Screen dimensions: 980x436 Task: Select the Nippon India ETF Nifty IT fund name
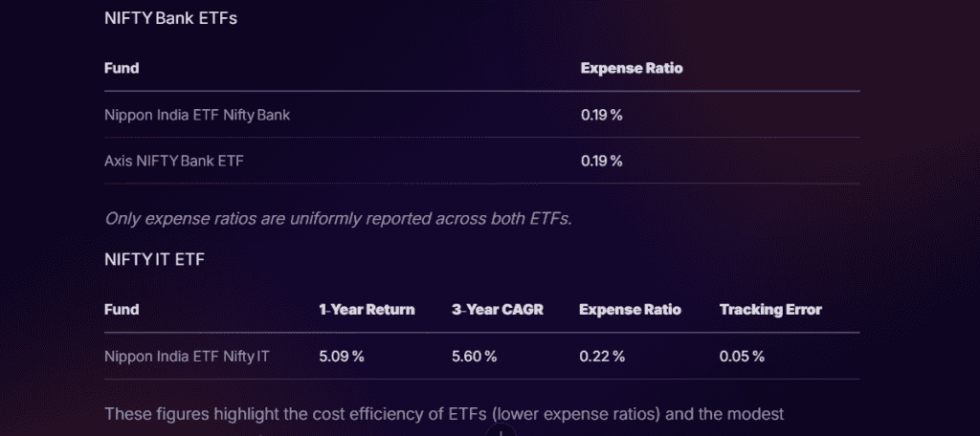[x=187, y=357]
